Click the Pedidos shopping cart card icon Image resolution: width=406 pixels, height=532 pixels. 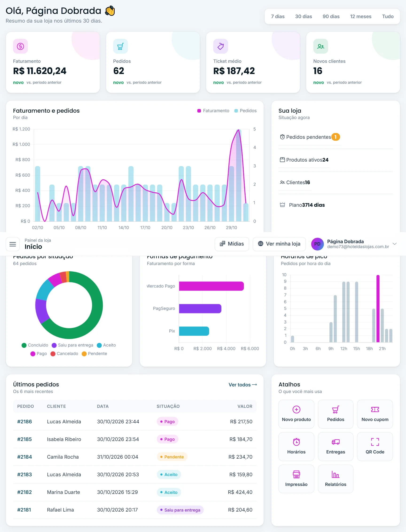click(120, 46)
